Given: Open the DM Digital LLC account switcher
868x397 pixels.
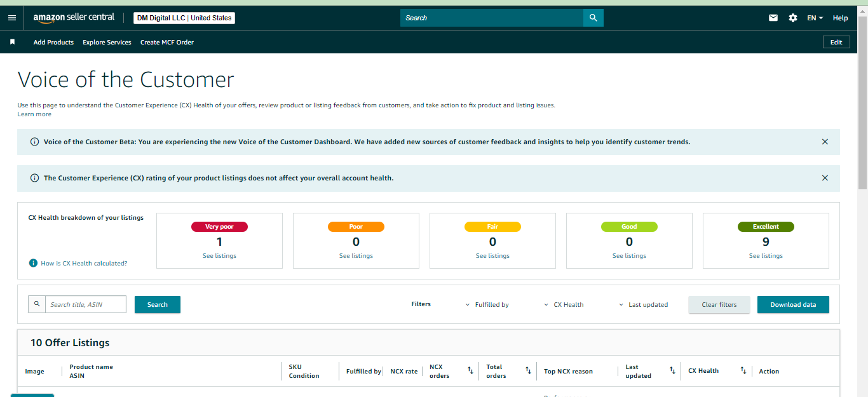Looking at the screenshot, I should click(x=184, y=18).
